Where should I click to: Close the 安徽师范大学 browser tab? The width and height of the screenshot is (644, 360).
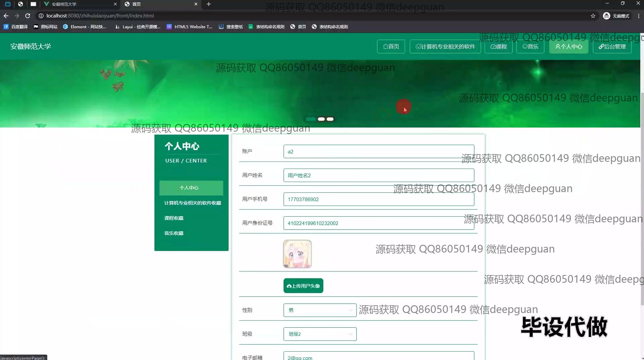115,4
